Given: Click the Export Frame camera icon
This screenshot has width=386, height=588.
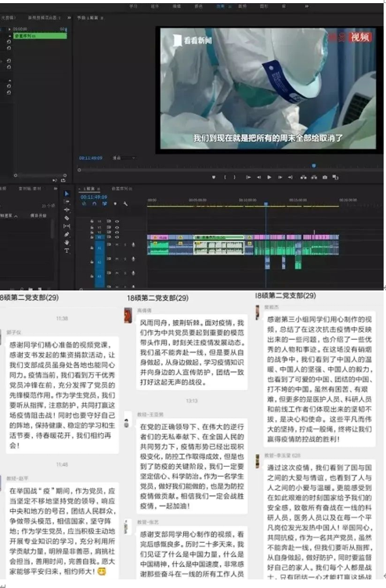Looking at the screenshot, I should pos(325,177).
